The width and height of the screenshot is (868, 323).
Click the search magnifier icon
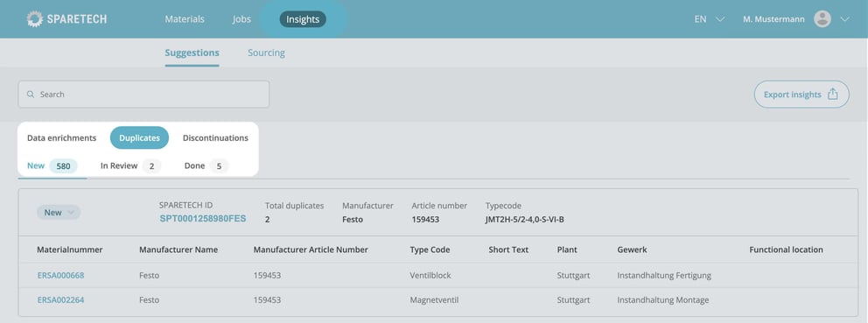[x=31, y=95]
